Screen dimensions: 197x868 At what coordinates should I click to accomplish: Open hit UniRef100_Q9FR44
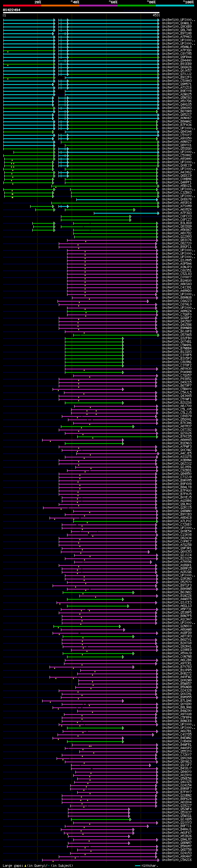click(177, 57)
